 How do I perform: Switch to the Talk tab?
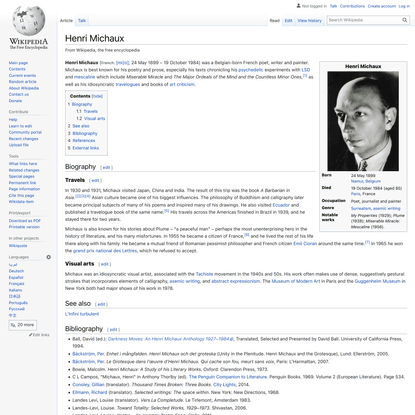82,20
